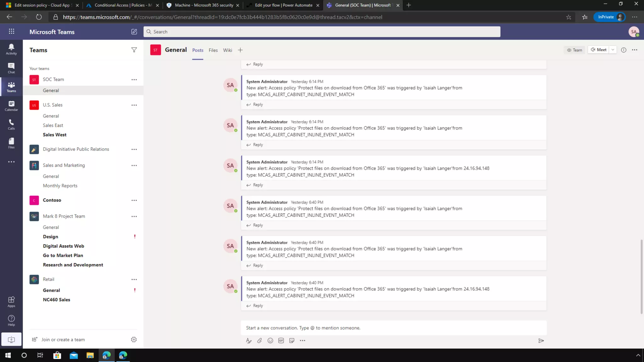Open the Apps store icon
This screenshot has height=362, width=644.
pyautogui.click(x=11, y=302)
